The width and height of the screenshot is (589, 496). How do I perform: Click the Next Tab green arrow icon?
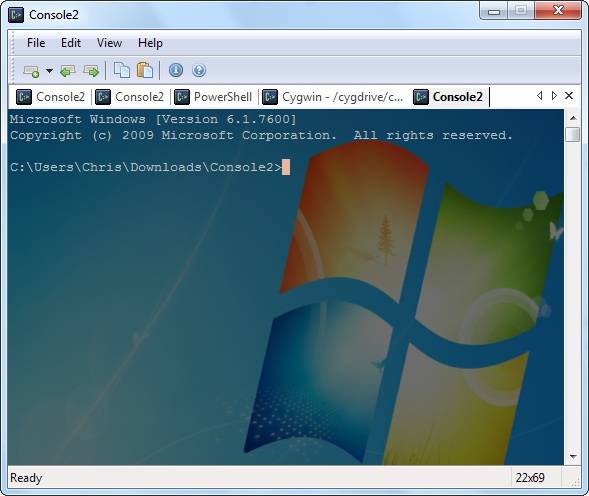(91, 71)
